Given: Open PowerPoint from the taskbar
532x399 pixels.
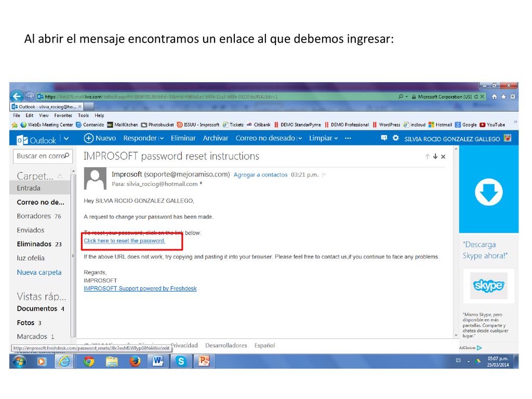Looking at the screenshot, I should coord(204,362).
